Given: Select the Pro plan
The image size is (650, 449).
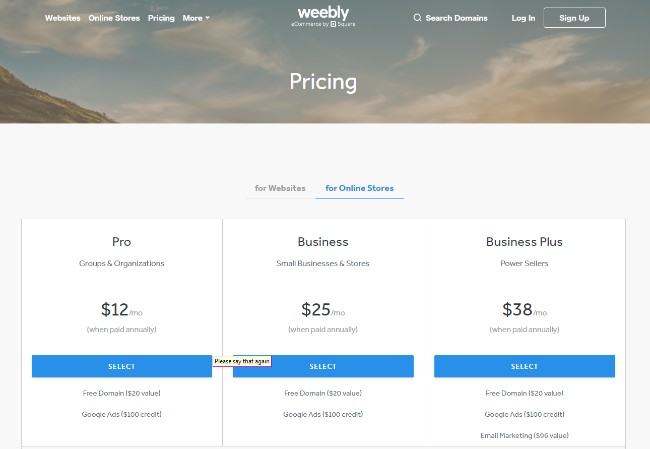Looking at the screenshot, I should tap(122, 366).
